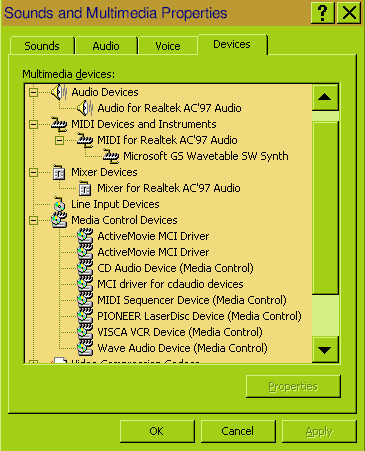Select the Audio Devices speaker icon
The height and width of the screenshot is (451, 365).
click(x=59, y=92)
